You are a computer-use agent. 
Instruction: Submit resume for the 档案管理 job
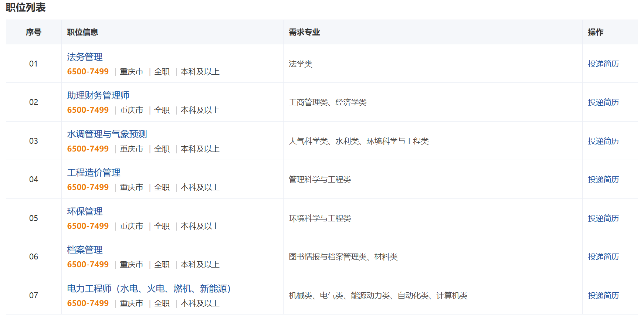point(603,257)
